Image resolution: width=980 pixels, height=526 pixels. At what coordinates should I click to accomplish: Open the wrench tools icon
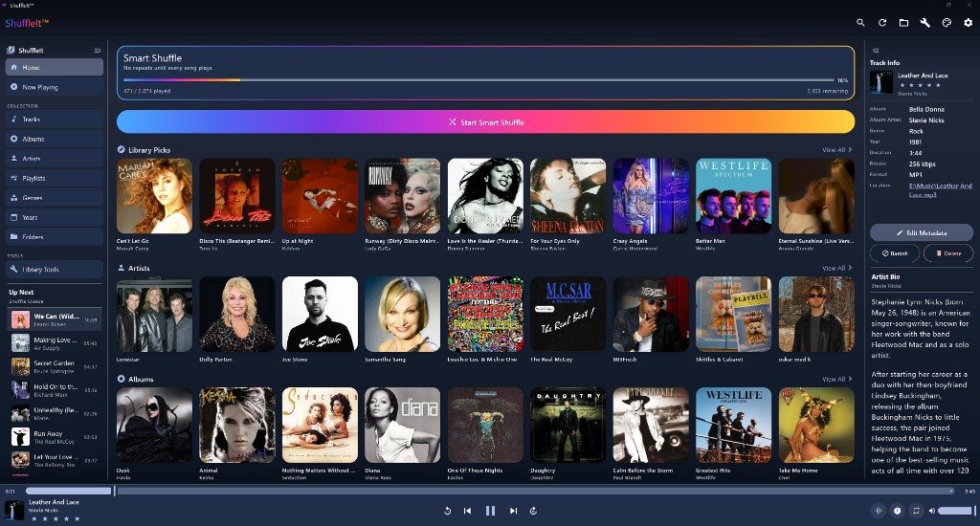(925, 23)
